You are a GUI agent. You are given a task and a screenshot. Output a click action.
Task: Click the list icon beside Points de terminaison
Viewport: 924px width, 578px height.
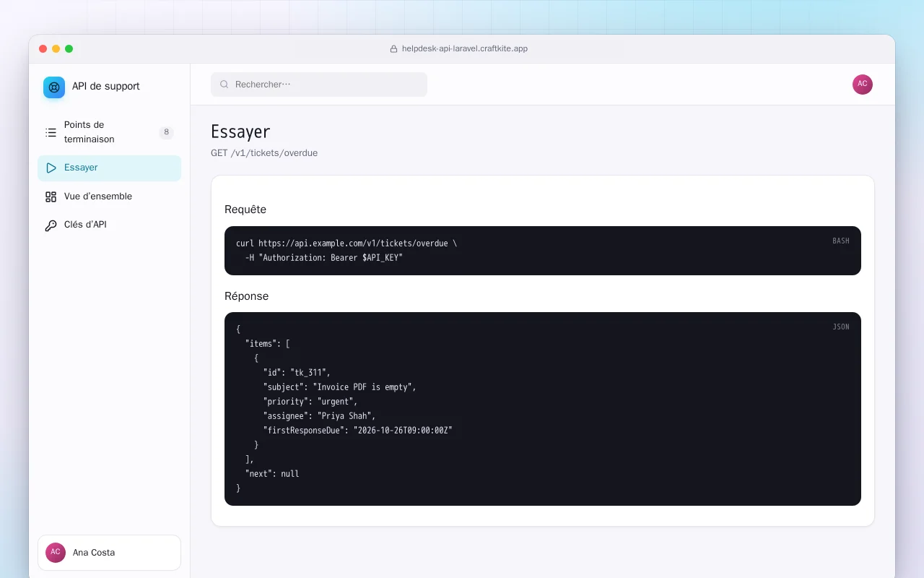[51, 132]
